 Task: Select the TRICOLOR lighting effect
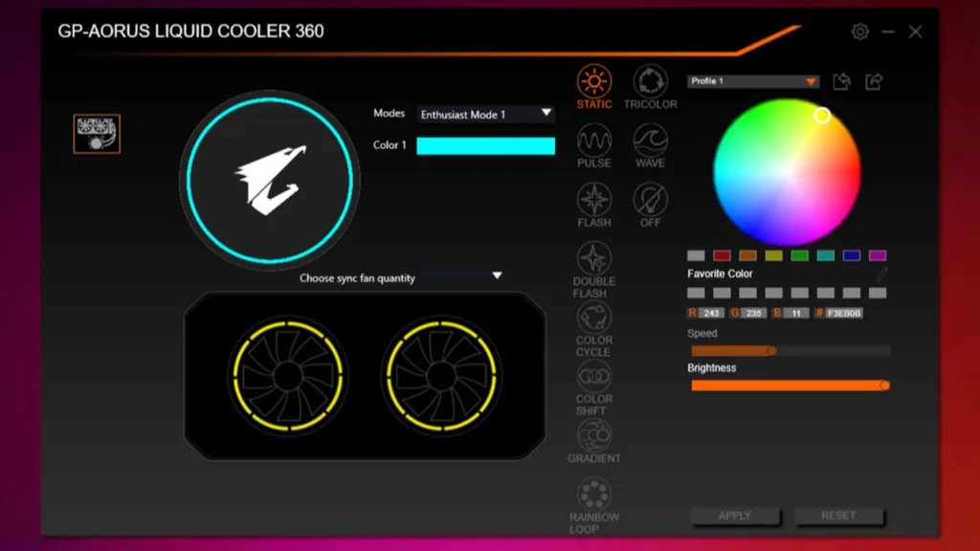coord(650,87)
